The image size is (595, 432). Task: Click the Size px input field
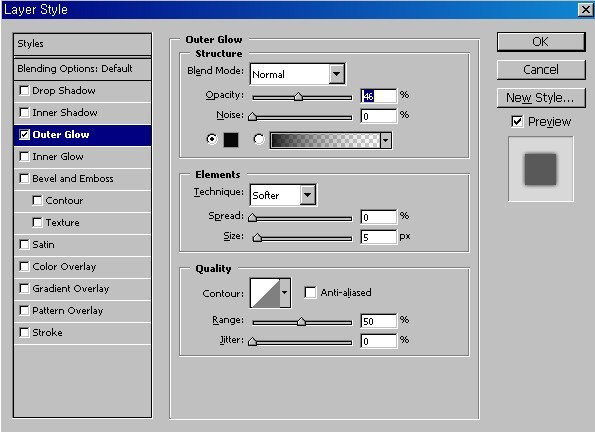[x=378, y=237]
